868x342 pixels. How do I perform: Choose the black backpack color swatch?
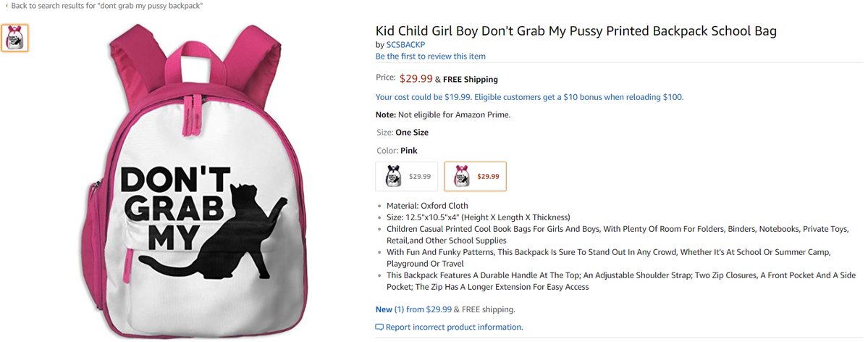click(407, 176)
